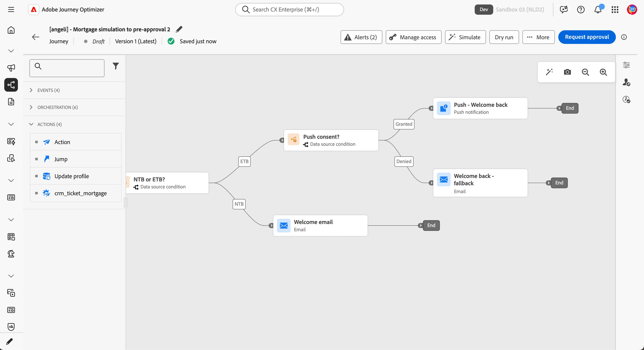Viewport: 644px width, 350px height.
Task: Click the Denied path label
Action: point(404,161)
